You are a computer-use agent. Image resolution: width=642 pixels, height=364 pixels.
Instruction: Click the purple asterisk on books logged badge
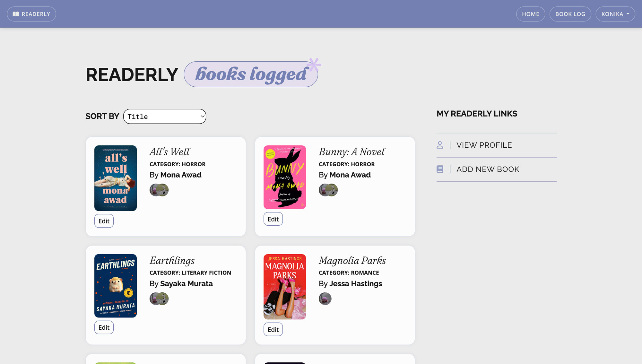(x=314, y=65)
